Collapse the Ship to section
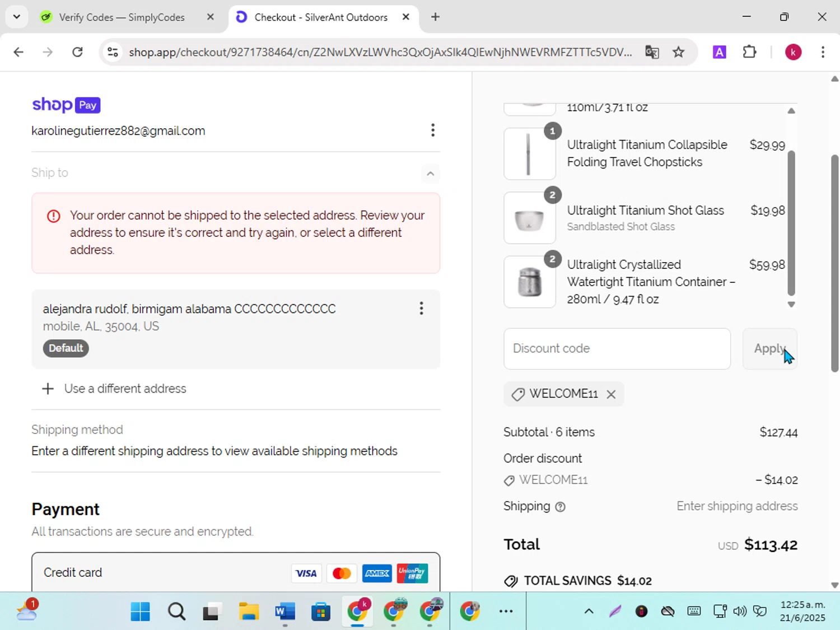 [x=430, y=173]
